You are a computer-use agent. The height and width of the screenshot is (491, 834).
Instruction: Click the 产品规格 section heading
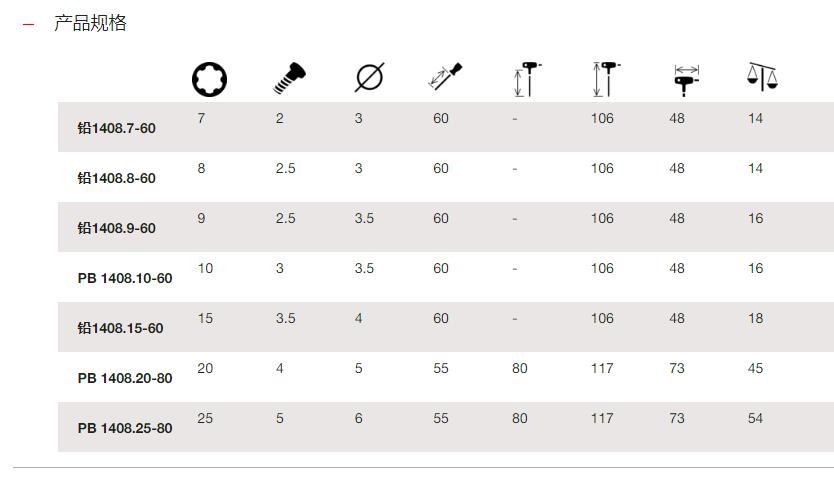[x=90, y=23]
